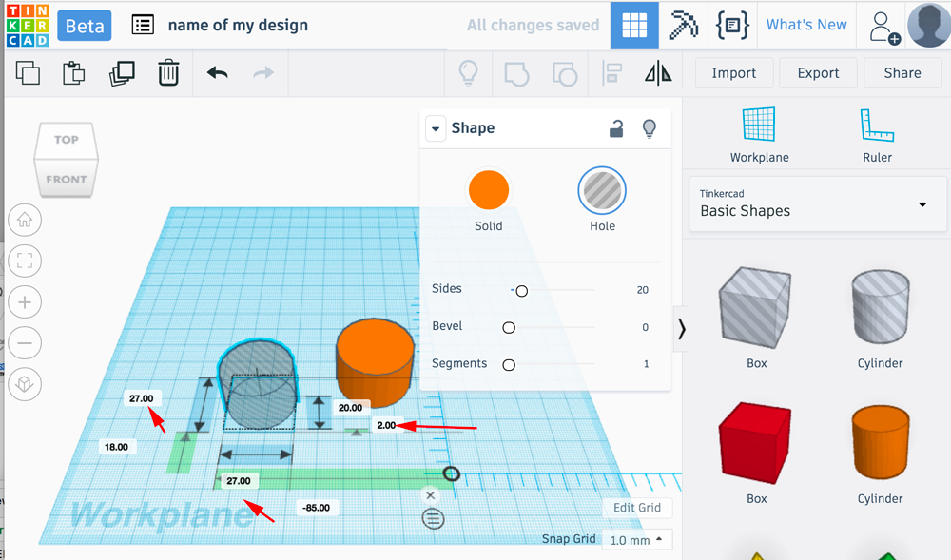Click the Share button
Image resolution: width=951 pixels, height=560 pixels.
[902, 72]
